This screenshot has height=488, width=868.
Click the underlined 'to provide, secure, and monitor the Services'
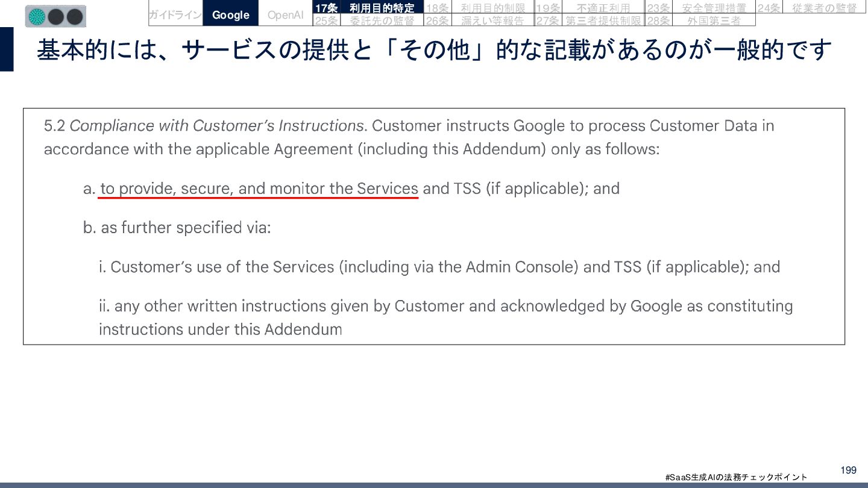click(x=259, y=189)
